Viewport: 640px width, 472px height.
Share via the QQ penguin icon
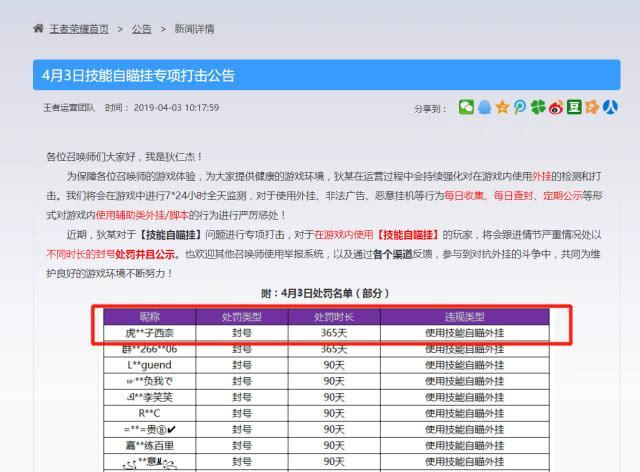point(484,107)
